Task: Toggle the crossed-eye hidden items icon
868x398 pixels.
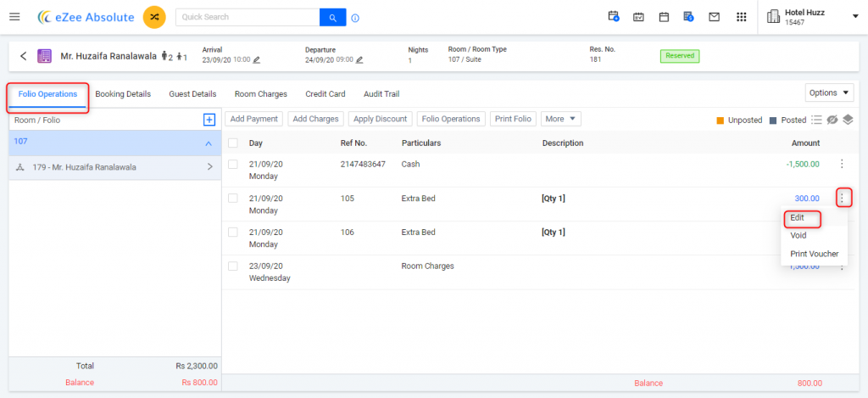Action: tap(832, 120)
